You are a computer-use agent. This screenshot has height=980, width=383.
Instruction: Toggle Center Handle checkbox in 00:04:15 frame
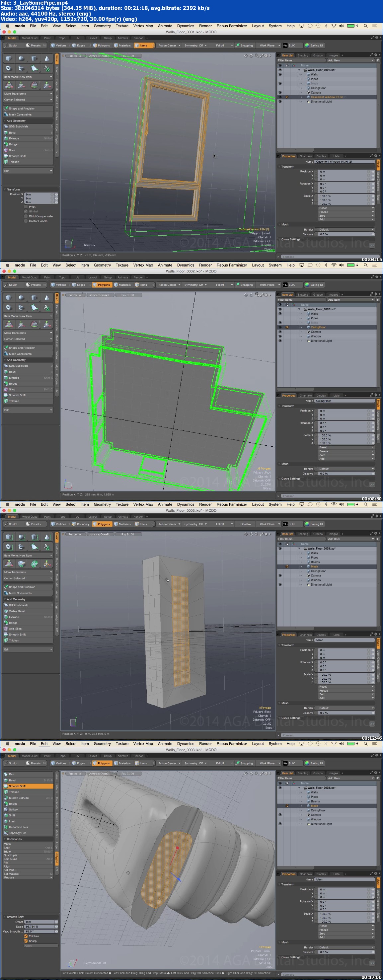[x=26, y=221]
